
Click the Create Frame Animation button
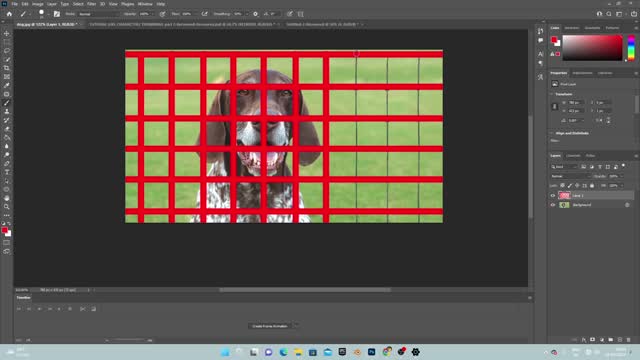(270, 326)
